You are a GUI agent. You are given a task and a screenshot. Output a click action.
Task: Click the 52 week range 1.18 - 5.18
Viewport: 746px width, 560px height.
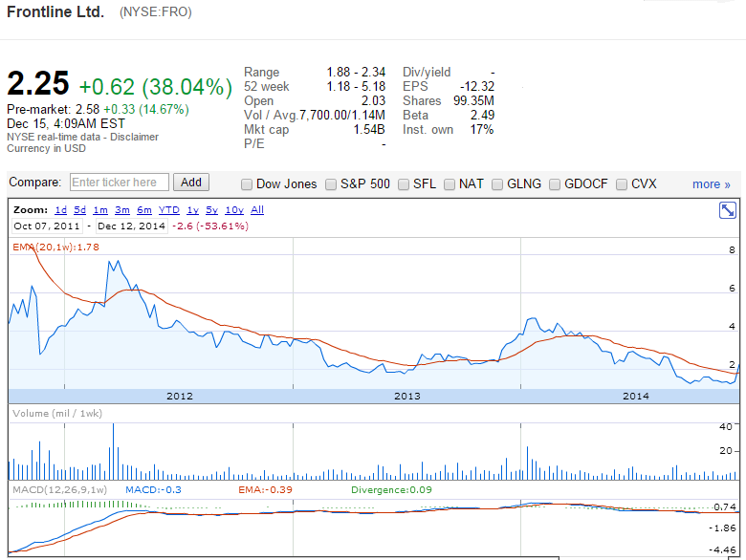356,87
